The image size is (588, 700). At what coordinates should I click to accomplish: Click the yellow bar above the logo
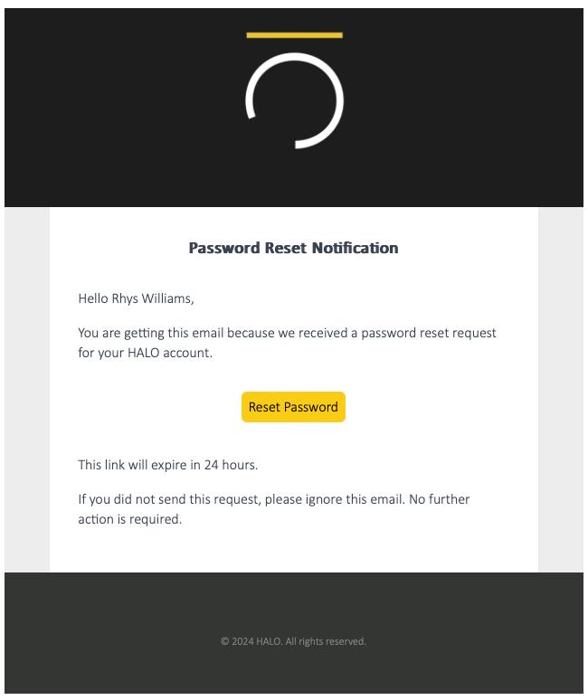(x=294, y=35)
